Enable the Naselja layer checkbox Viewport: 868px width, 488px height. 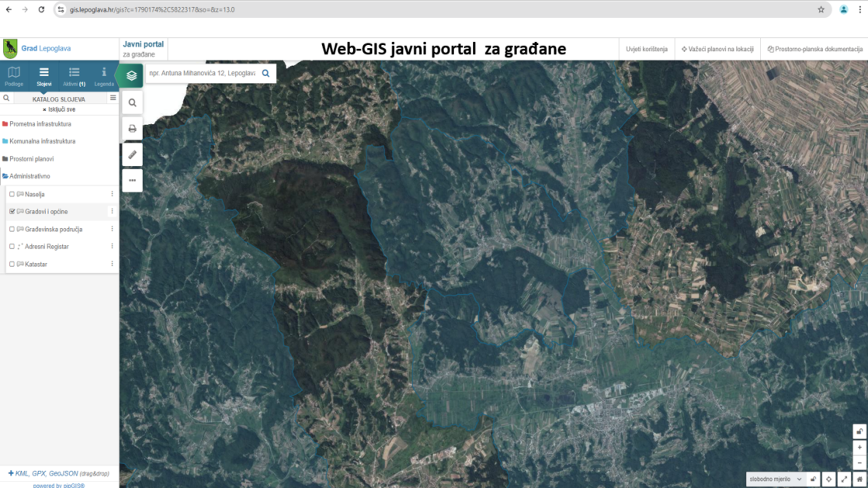tap(12, 194)
